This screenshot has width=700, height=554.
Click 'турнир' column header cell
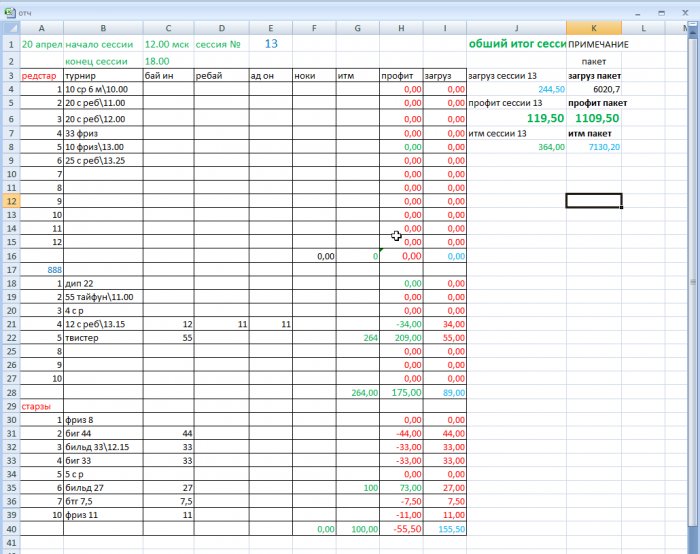103,76
